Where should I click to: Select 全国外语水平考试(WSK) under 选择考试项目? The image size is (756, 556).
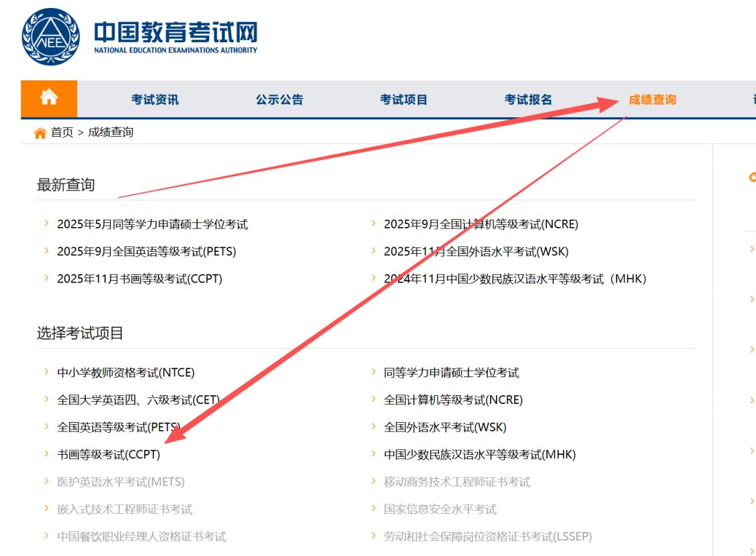[445, 427]
